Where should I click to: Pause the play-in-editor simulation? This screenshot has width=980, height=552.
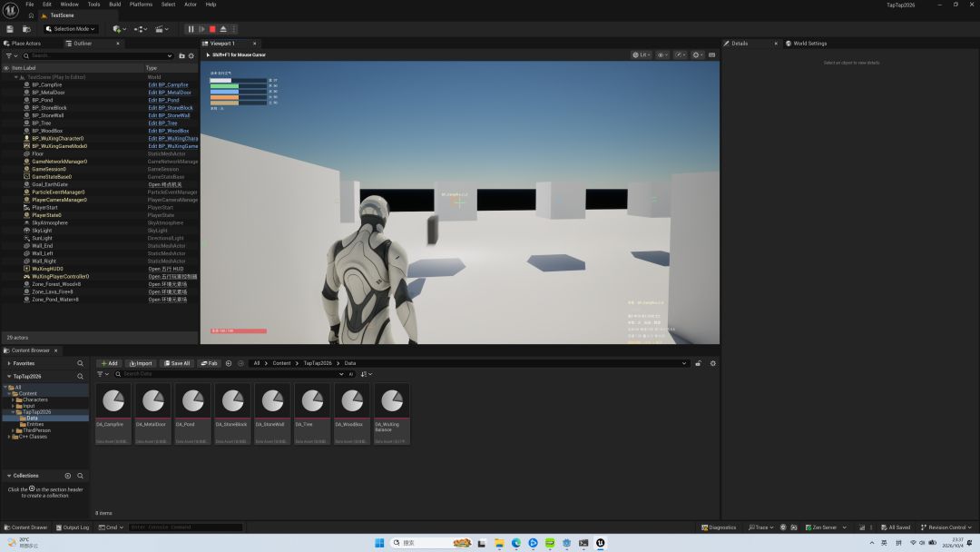coord(191,29)
